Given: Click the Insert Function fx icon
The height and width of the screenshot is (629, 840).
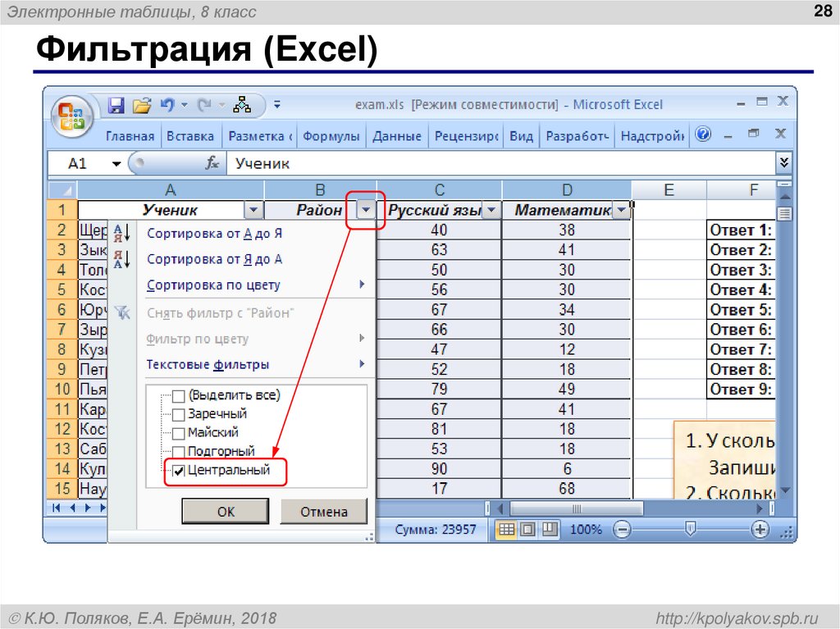Looking at the screenshot, I should tap(212, 162).
